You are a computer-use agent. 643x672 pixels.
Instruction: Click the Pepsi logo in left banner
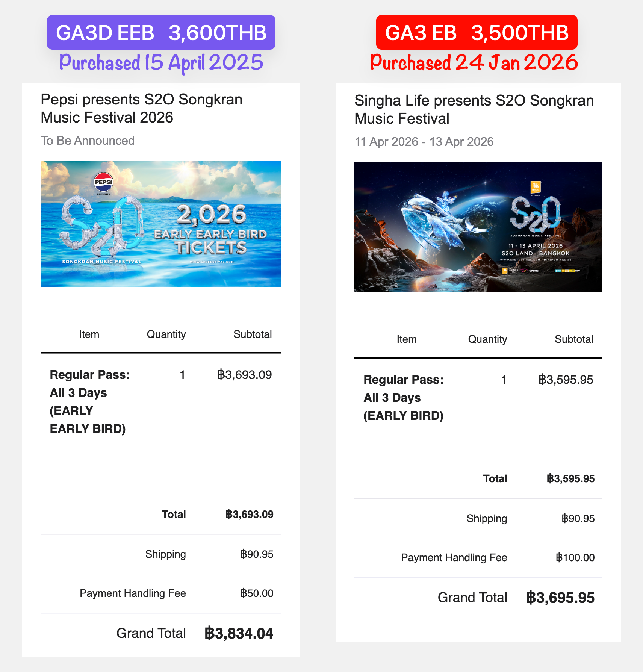[x=103, y=182]
